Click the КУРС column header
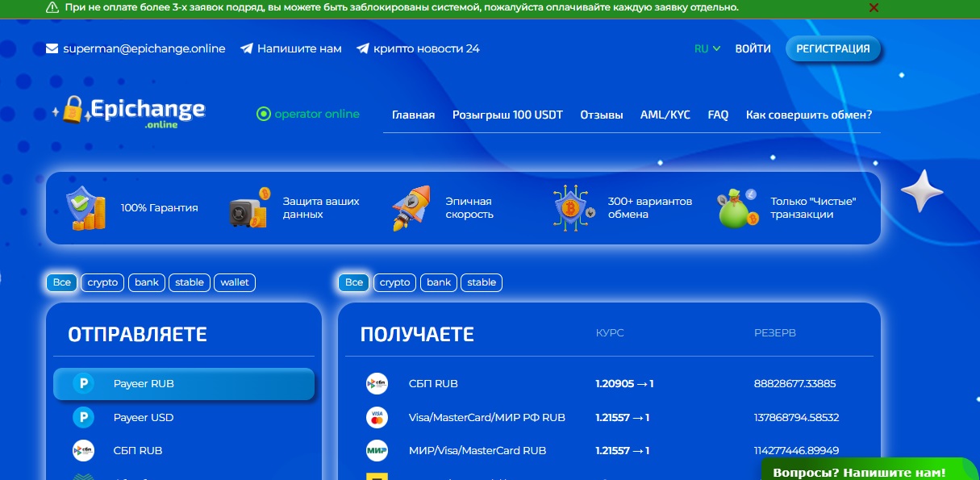Viewport: 980px width, 480px height. tap(610, 333)
